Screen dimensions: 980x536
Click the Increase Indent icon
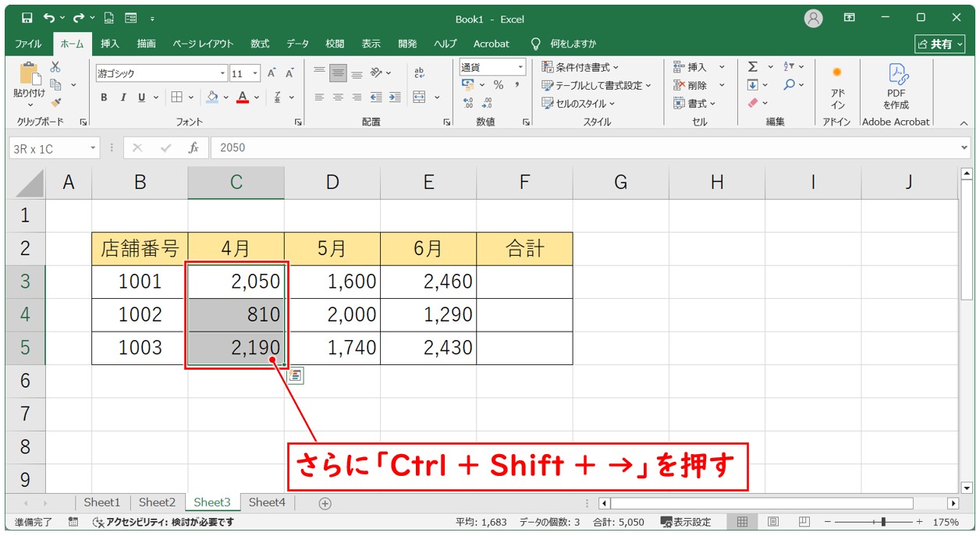395,98
